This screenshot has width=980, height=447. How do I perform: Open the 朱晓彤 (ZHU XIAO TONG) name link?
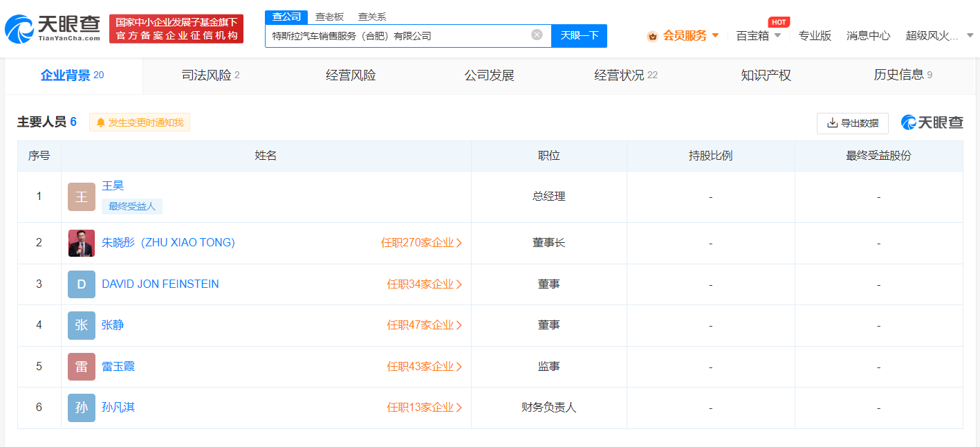[x=168, y=243]
